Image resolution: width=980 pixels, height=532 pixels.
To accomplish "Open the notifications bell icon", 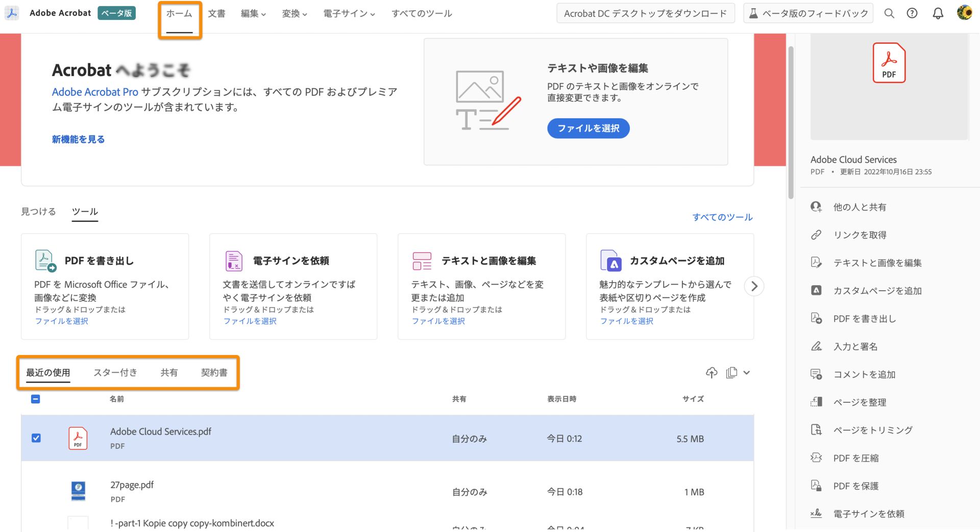I will tap(938, 14).
